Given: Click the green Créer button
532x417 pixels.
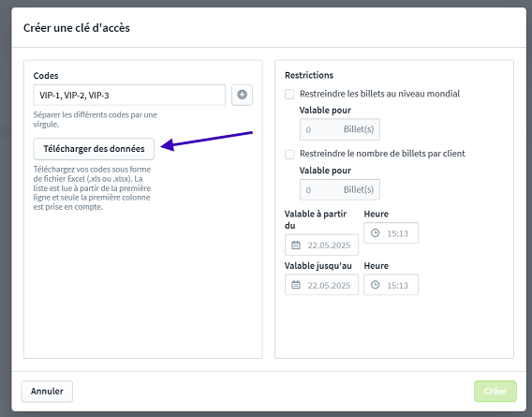Looking at the screenshot, I should (x=495, y=391).
